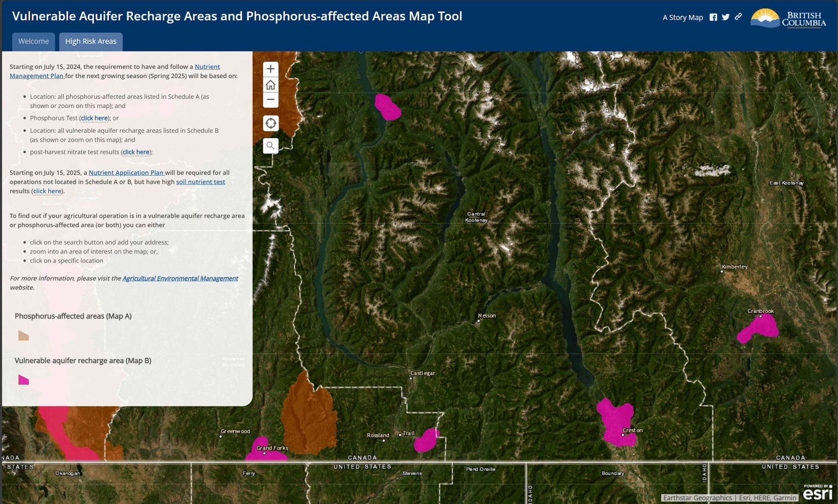Image resolution: width=838 pixels, height=504 pixels.
Task: Copy the share link for the map
Action: (738, 17)
